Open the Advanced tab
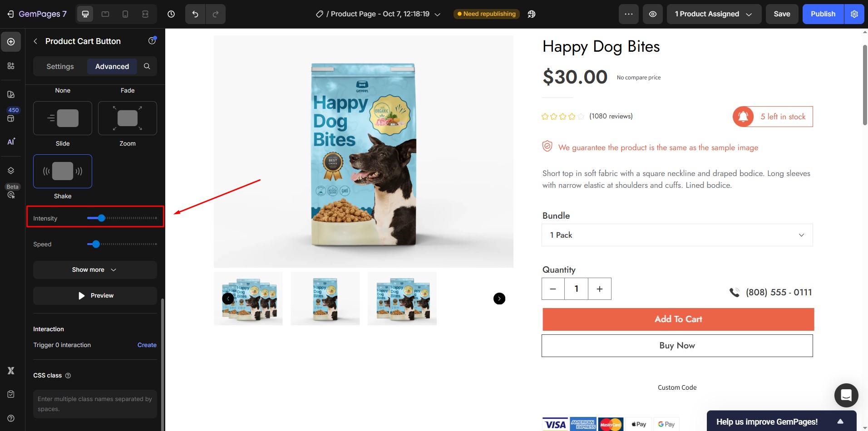This screenshot has height=431, width=868. click(112, 66)
